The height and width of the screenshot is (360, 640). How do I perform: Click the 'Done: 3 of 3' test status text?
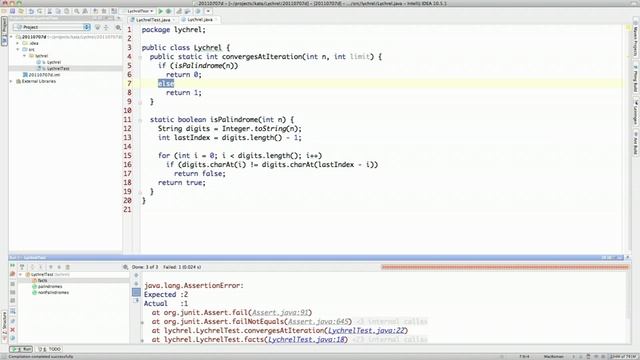pos(145,267)
